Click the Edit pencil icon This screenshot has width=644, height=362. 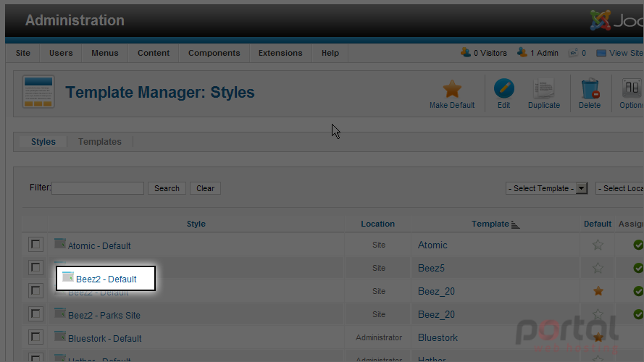pyautogui.click(x=504, y=88)
